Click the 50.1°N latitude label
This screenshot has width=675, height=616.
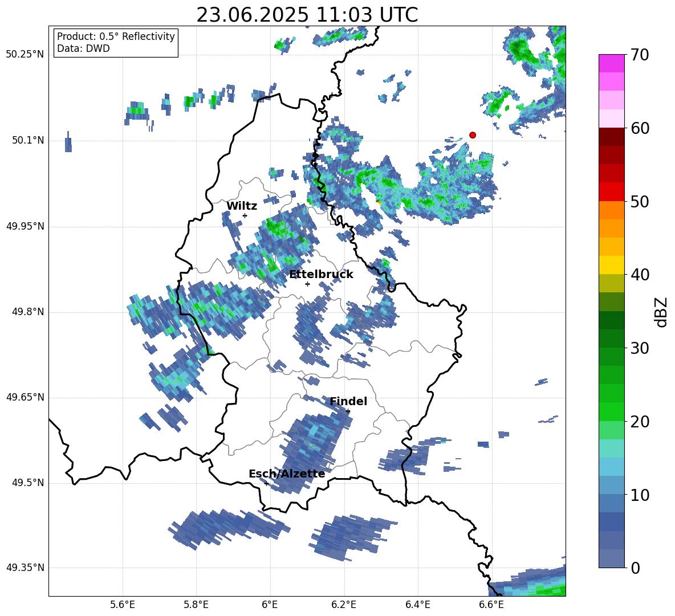[x=28, y=141]
